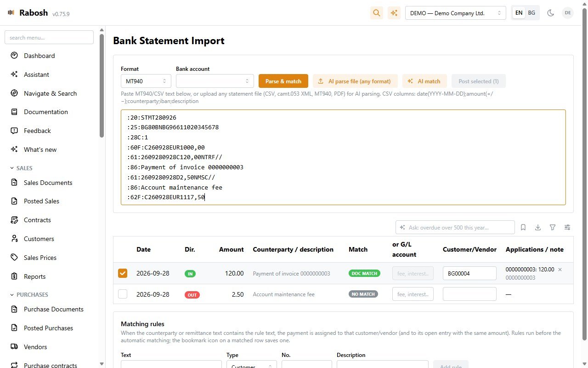The height and width of the screenshot is (368, 588).
Task: Click the Parse & match button
Action: click(x=283, y=81)
